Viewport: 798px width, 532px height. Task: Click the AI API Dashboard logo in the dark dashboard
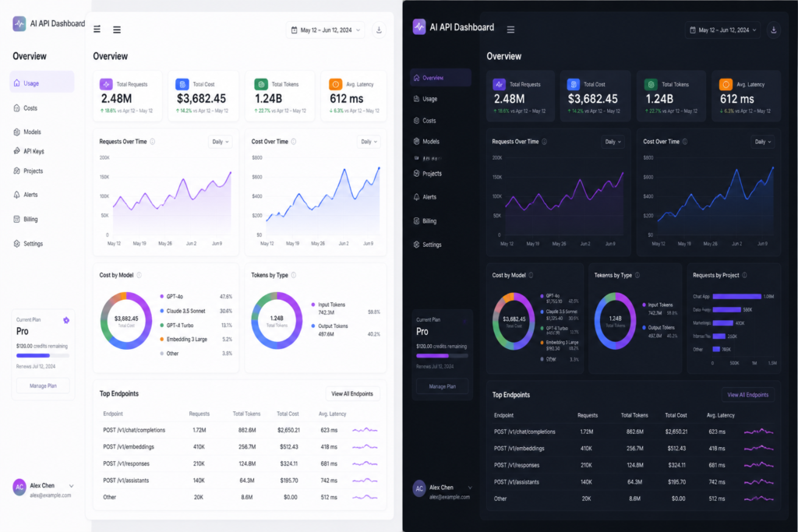coord(419,27)
